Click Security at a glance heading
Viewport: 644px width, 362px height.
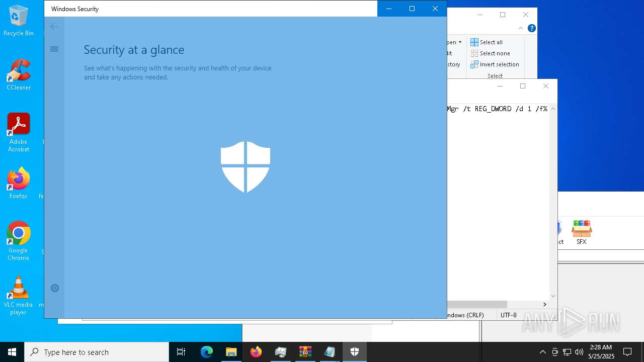[x=134, y=50]
